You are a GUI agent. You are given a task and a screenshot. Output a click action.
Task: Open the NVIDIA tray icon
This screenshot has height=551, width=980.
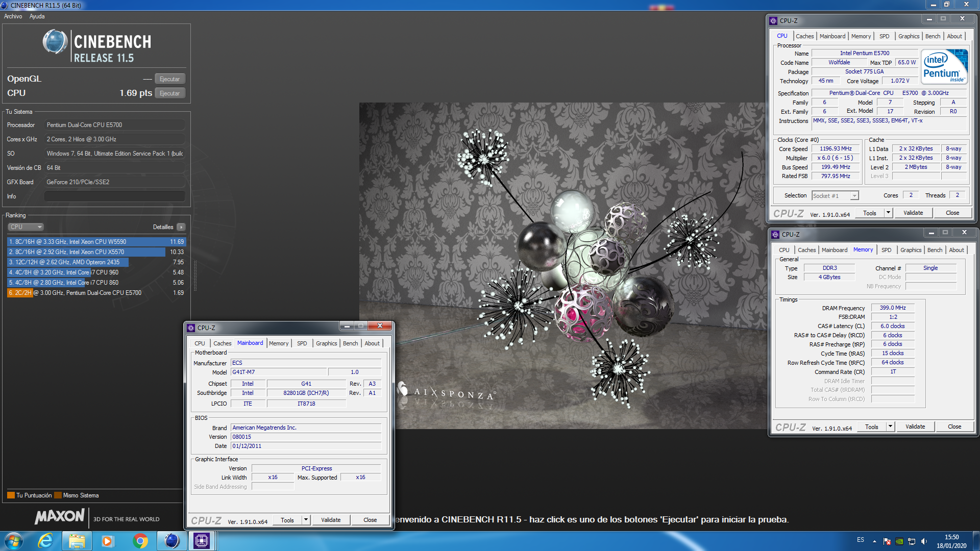pyautogui.click(x=899, y=541)
